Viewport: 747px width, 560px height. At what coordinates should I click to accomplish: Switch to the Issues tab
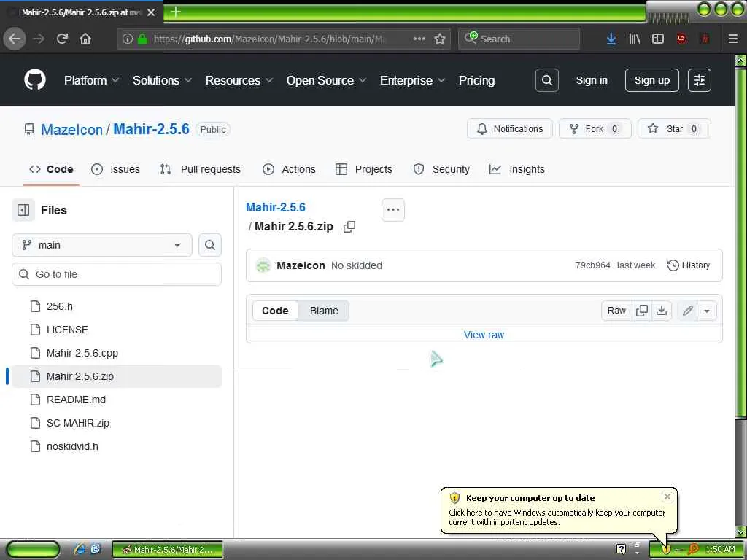tap(115, 169)
